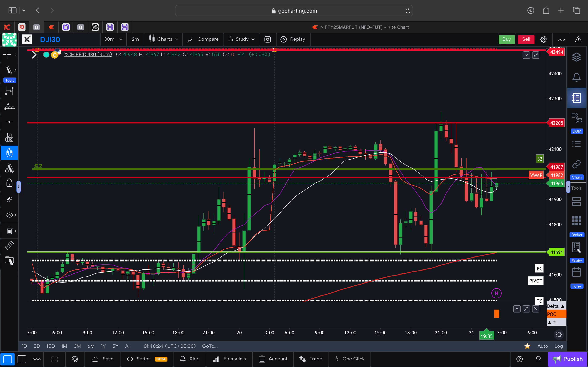Open the Charts type dropdown
588x367 pixels.
click(x=163, y=39)
